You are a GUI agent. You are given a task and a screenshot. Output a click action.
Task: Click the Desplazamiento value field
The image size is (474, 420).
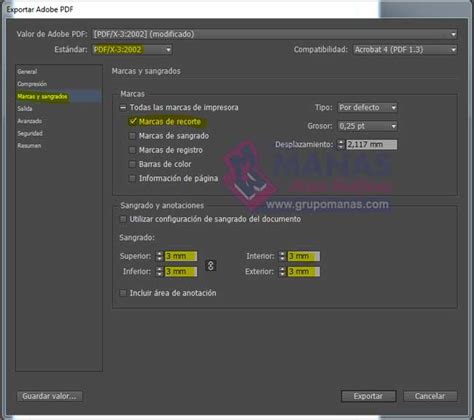point(371,145)
